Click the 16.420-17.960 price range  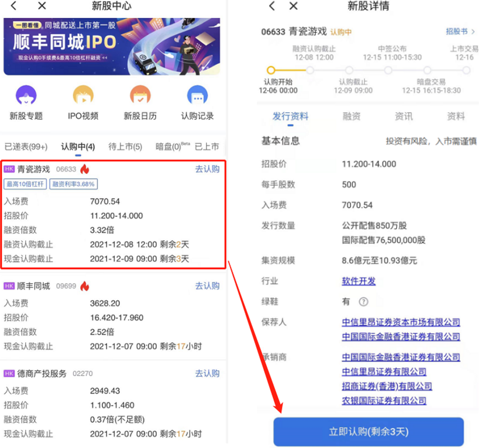(116, 318)
